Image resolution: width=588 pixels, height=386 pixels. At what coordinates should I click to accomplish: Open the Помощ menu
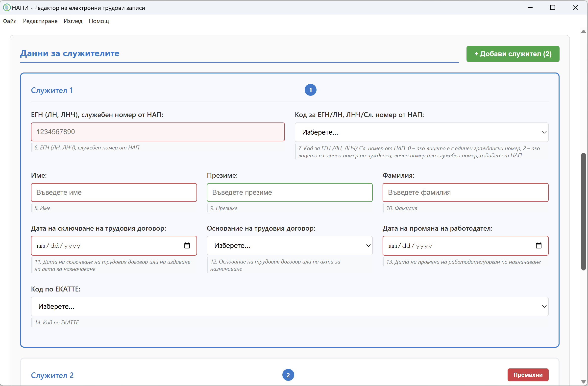(x=99, y=21)
